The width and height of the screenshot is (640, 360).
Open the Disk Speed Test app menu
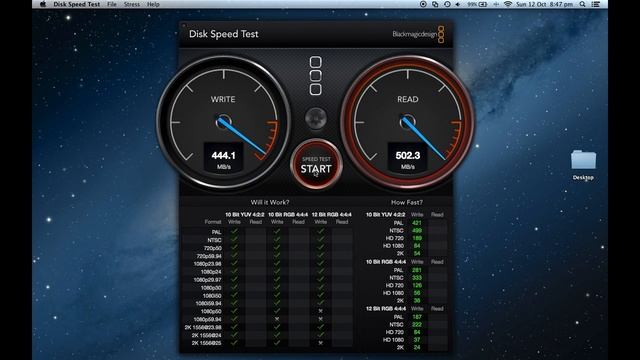[x=77, y=4]
